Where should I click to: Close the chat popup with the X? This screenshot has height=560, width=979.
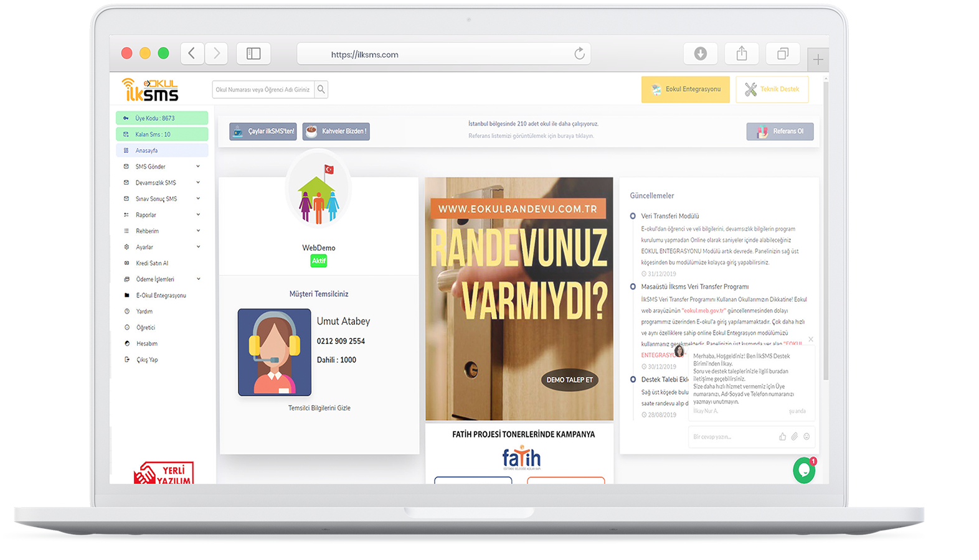tap(811, 339)
